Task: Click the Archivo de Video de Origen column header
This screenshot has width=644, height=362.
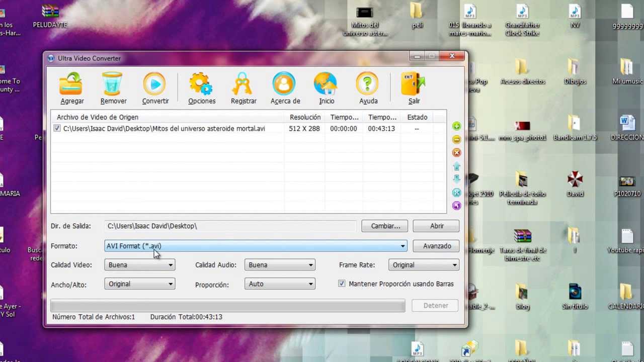Action: click(168, 117)
